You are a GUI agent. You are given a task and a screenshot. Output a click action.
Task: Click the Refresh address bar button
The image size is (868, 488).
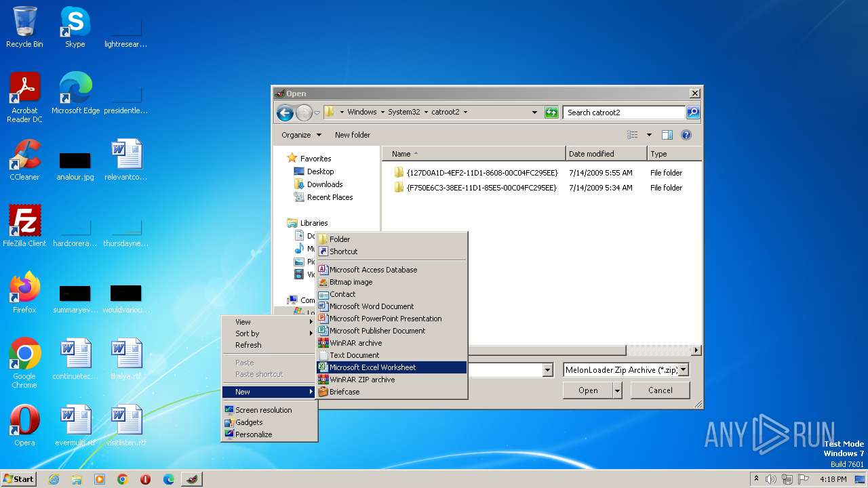(551, 113)
